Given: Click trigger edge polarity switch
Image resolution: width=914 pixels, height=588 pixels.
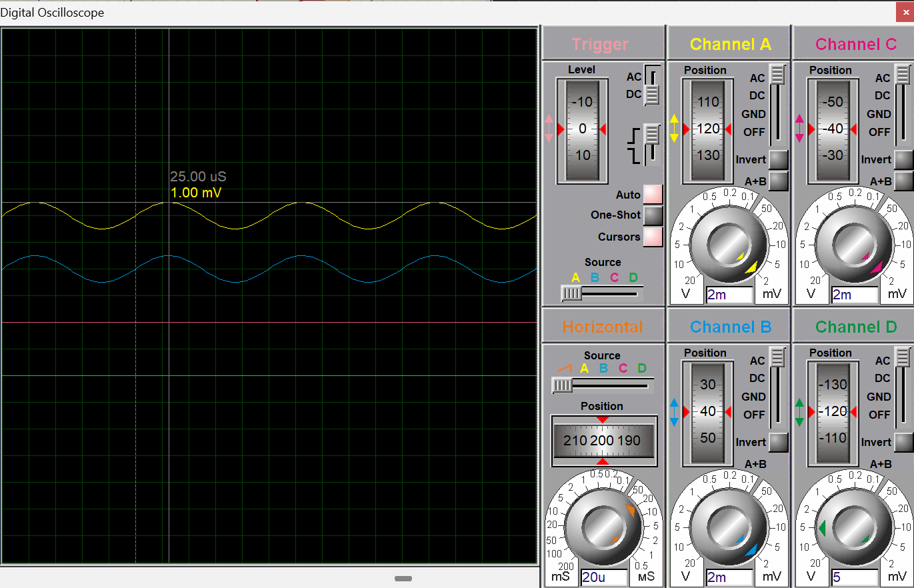Looking at the screenshot, I should tap(652, 143).
